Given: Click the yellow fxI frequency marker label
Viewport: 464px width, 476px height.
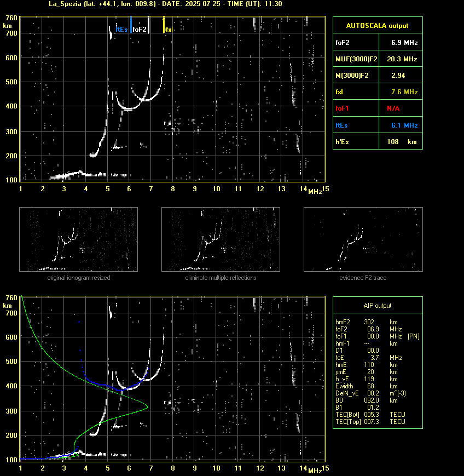Looking at the screenshot, I should coord(169,30).
